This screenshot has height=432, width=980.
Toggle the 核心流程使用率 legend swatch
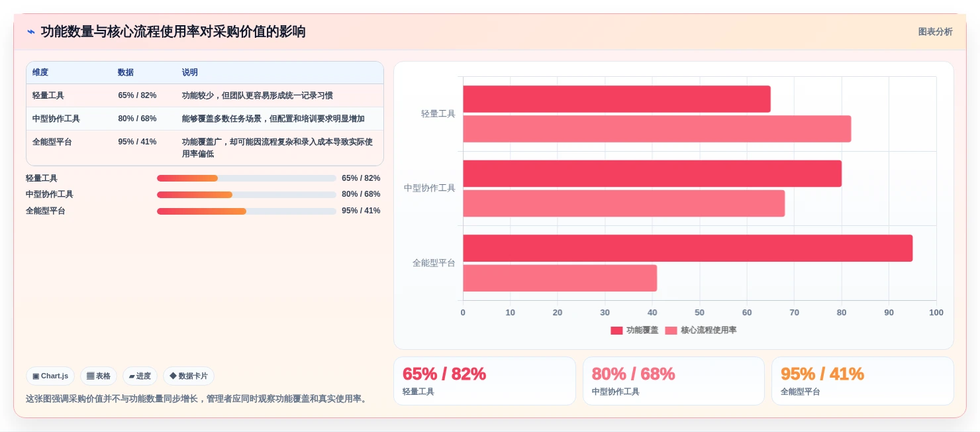pyautogui.click(x=671, y=331)
